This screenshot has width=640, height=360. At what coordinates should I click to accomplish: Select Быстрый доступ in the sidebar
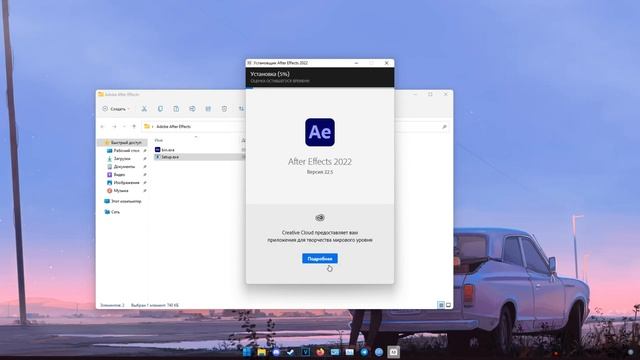[x=122, y=142]
